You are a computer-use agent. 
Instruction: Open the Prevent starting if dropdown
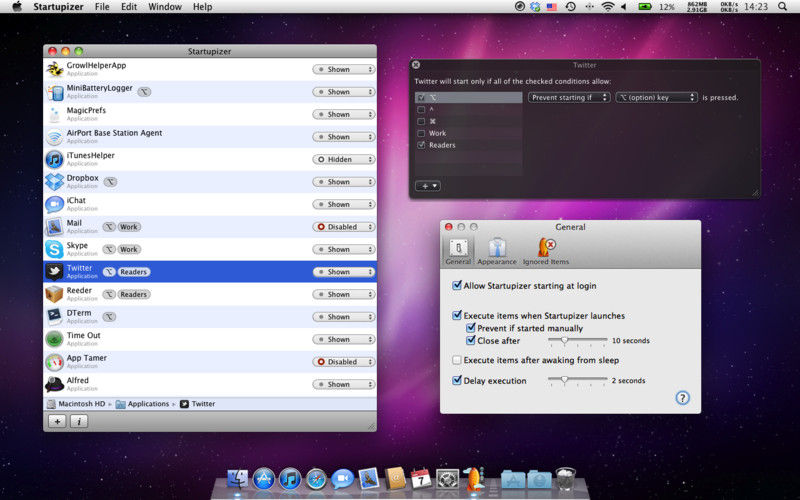tap(569, 97)
